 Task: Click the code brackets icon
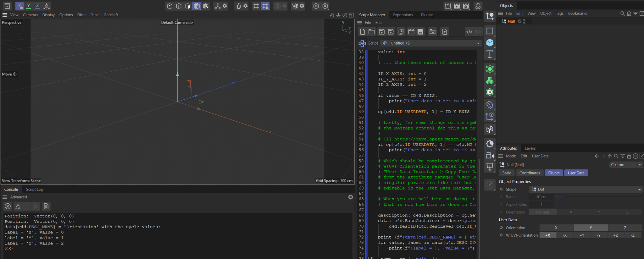(469, 32)
